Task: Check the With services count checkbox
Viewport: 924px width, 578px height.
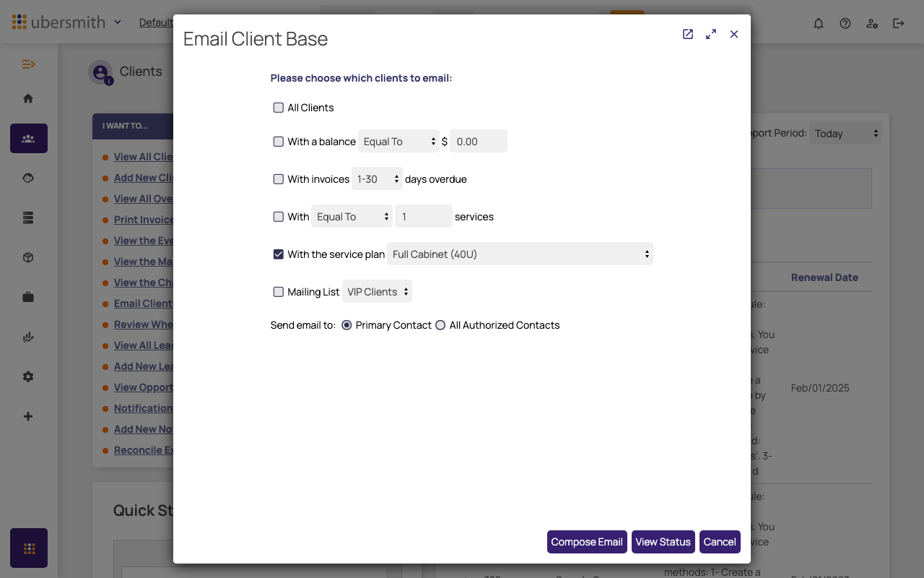Action: [279, 217]
